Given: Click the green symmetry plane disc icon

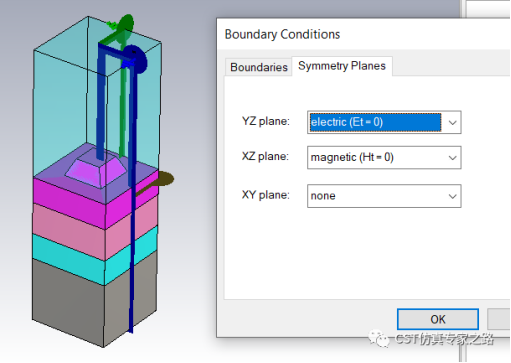Looking at the screenshot, I should [126, 24].
